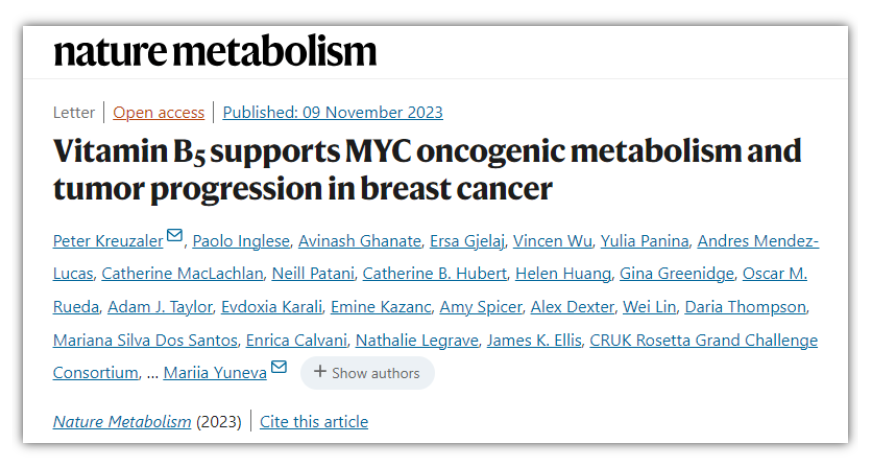
Task: Click author name Ersa Gjelaj
Action: [x=465, y=241]
